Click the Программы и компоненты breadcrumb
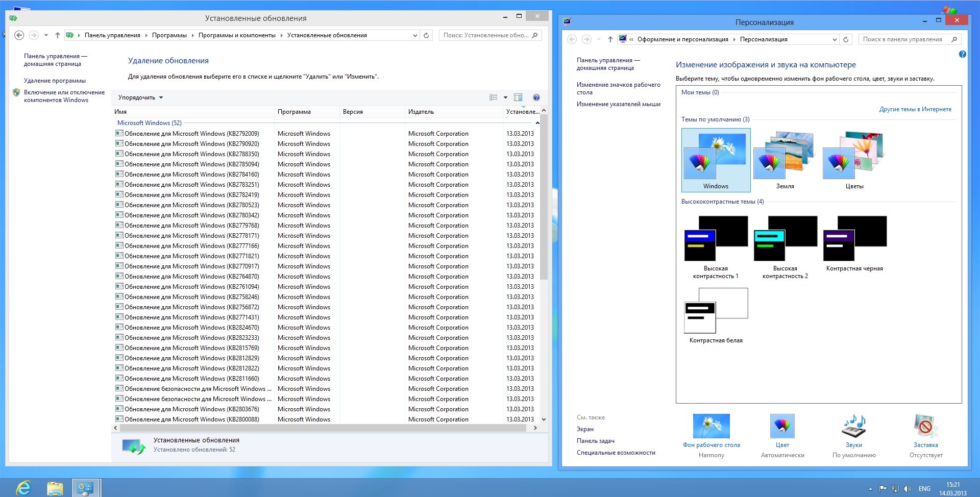This screenshot has width=980, height=497. (x=237, y=35)
